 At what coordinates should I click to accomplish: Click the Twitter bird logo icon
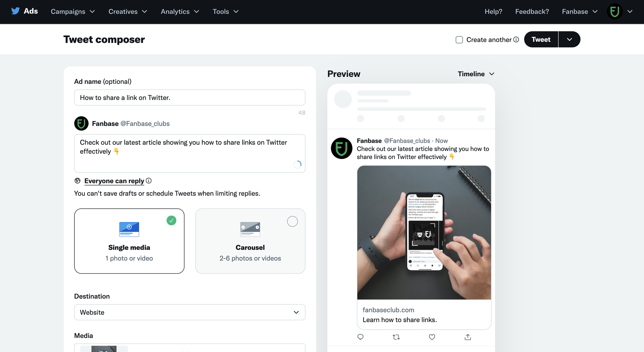tap(15, 11)
